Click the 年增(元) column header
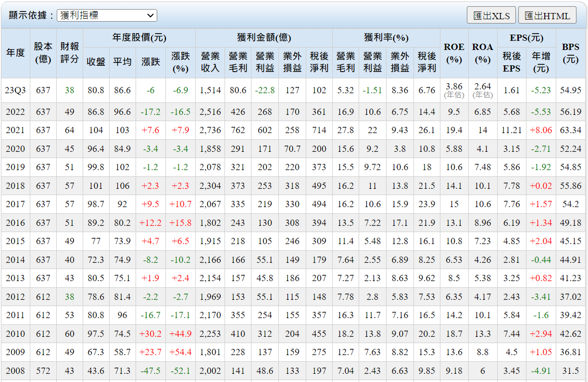 pos(541,62)
